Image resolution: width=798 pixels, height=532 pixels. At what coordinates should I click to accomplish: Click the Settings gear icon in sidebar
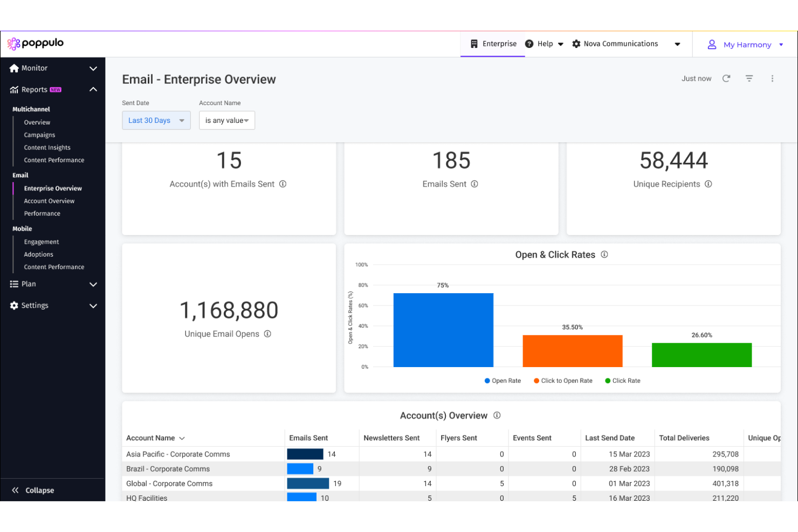pos(14,306)
